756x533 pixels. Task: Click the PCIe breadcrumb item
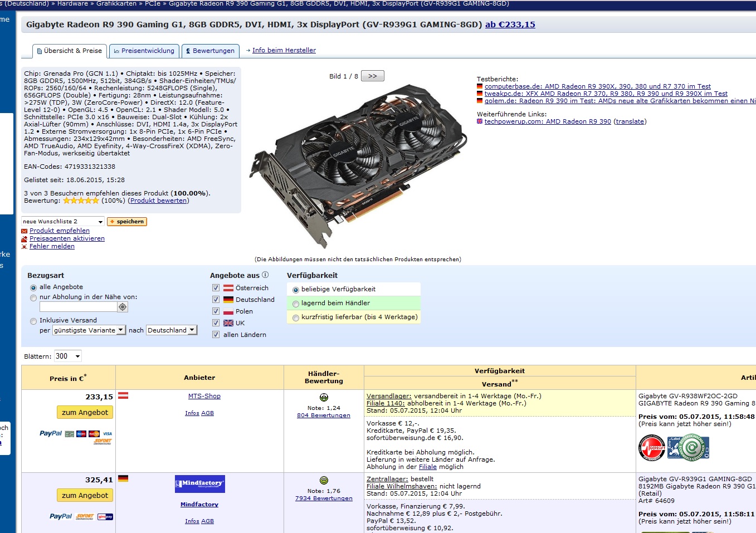[x=153, y=3]
